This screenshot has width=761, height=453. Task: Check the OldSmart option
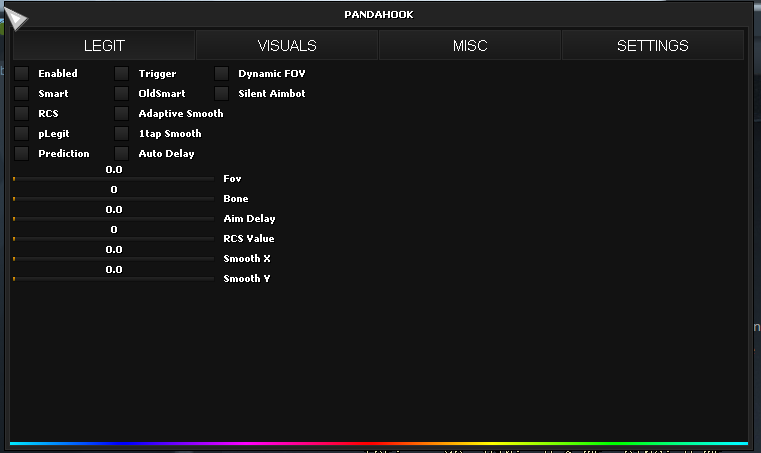coord(121,93)
